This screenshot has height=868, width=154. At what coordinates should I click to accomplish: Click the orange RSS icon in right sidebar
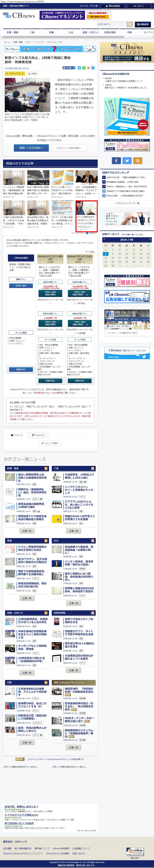click(x=138, y=161)
